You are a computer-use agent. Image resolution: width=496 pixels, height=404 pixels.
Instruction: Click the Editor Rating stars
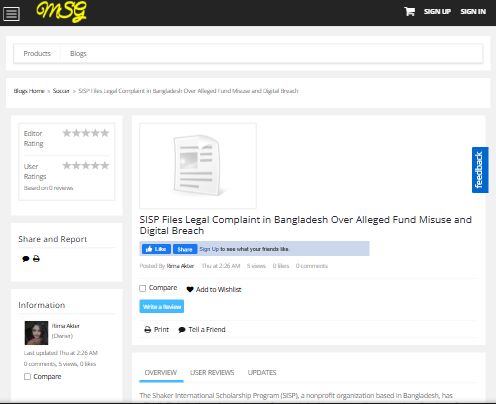coord(86,133)
